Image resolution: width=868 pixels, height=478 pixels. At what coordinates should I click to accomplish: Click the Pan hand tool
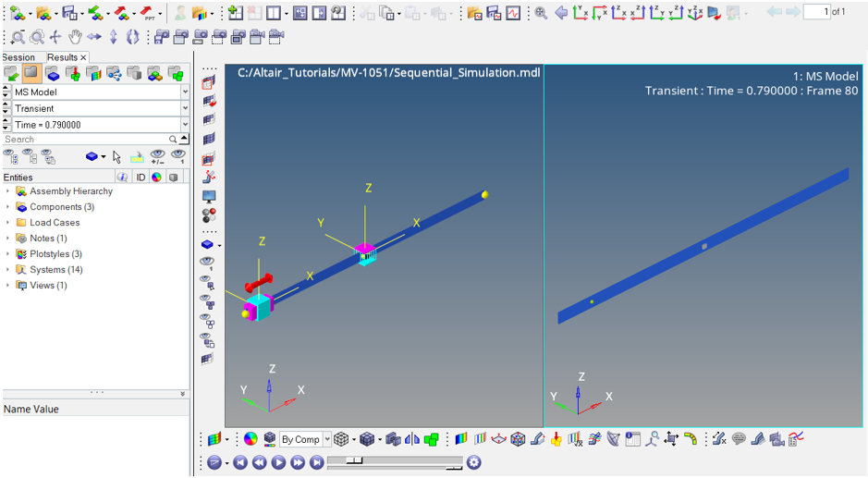pyautogui.click(x=75, y=38)
